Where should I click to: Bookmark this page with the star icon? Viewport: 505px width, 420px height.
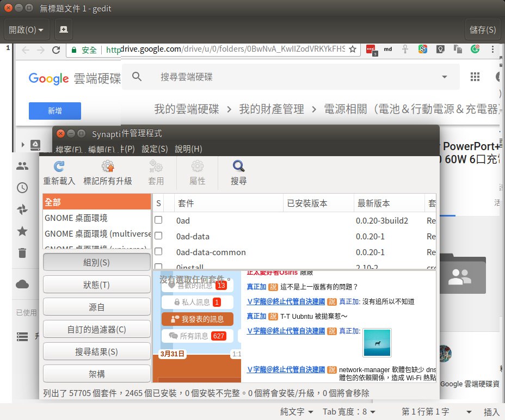pos(353,50)
